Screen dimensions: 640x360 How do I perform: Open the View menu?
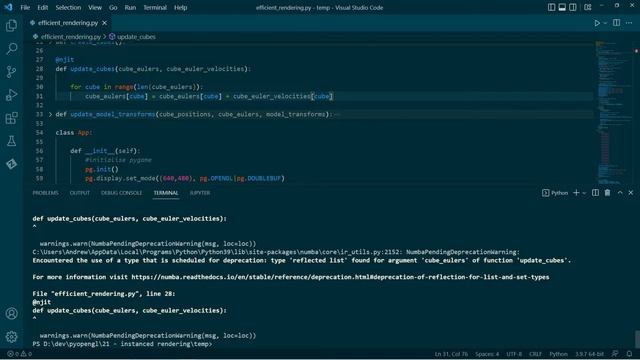[x=95, y=7]
